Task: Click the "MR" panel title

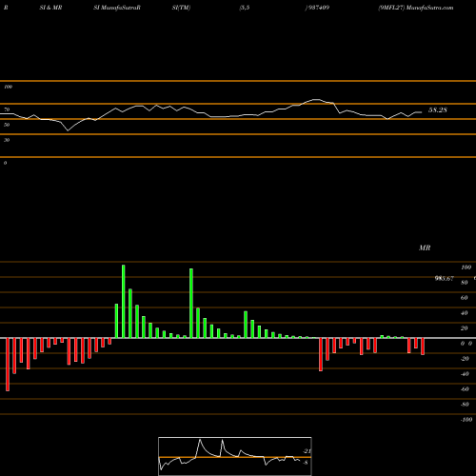Action: tap(425, 248)
